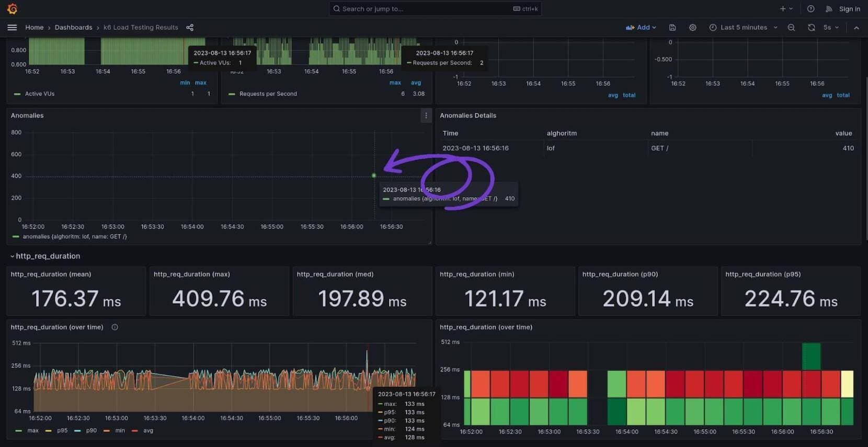
Task: Click info icon beside http_req_duration over time
Action: 115,327
